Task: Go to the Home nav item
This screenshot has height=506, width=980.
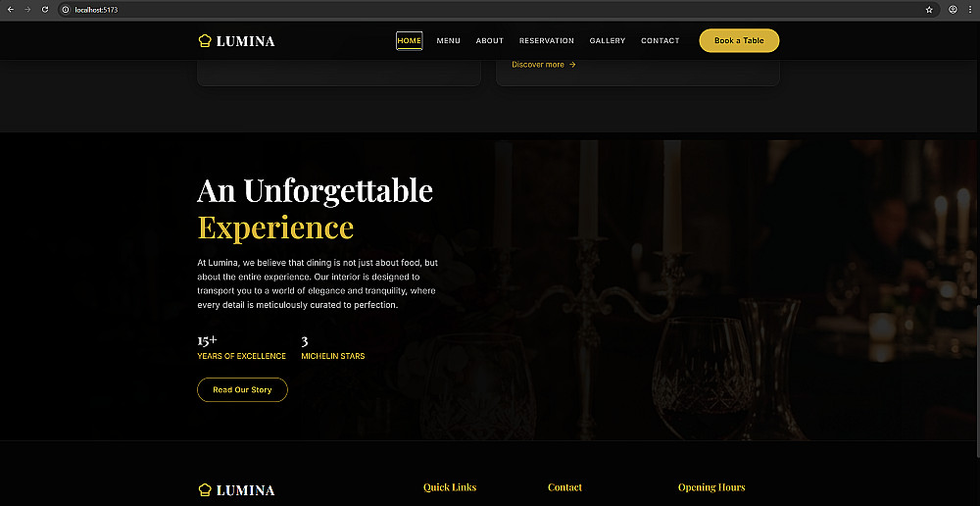Action: (x=410, y=40)
